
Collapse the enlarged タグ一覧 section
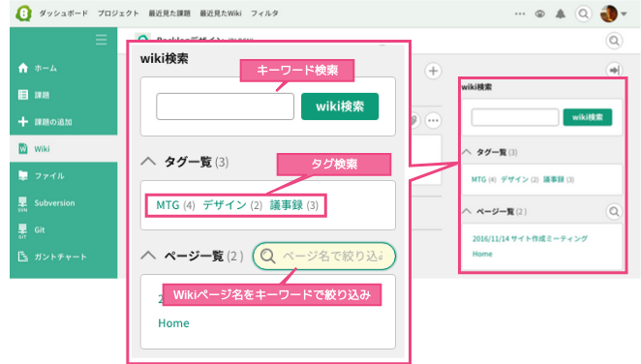click(x=148, y=162)
